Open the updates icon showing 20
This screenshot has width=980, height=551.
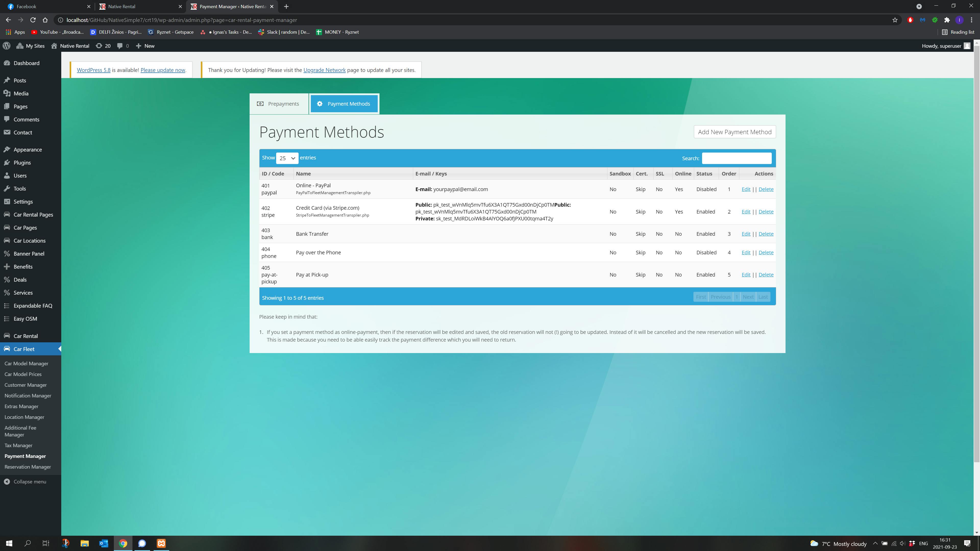103,46
